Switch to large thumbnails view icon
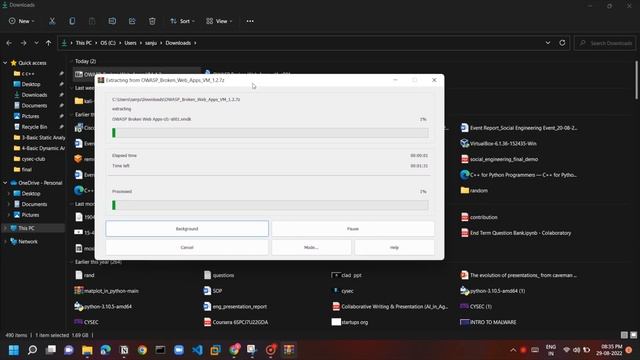The width and height of the screenshot is (640, 360). click(x=633, y=335)
